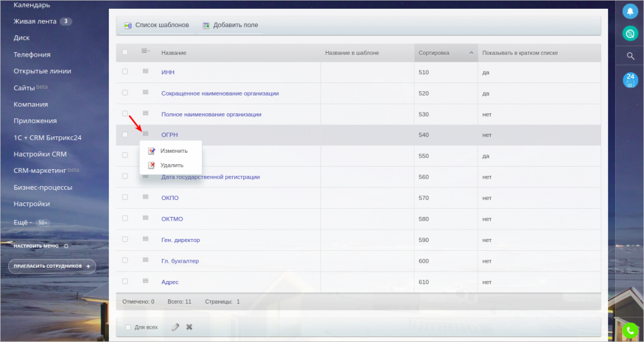644x342 pixels.
Task: Click the Добавить поле toolbar button
Action: [230, 25]
